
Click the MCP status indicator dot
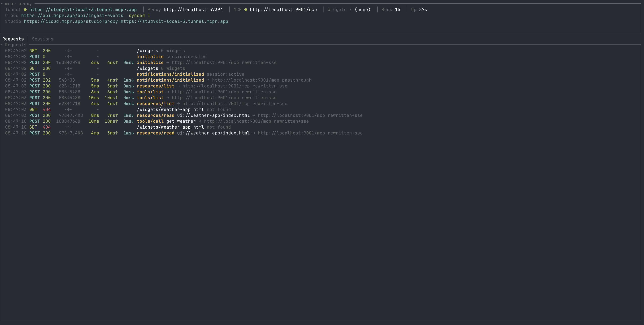coord(246,10)
